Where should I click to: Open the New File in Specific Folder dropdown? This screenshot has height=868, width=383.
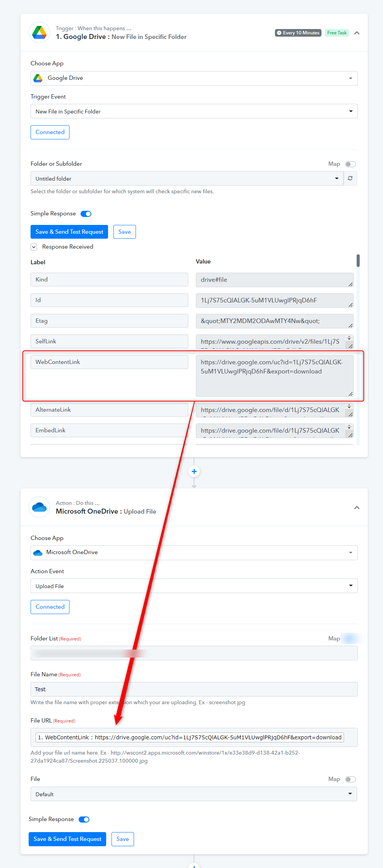(x=194, y=111)
